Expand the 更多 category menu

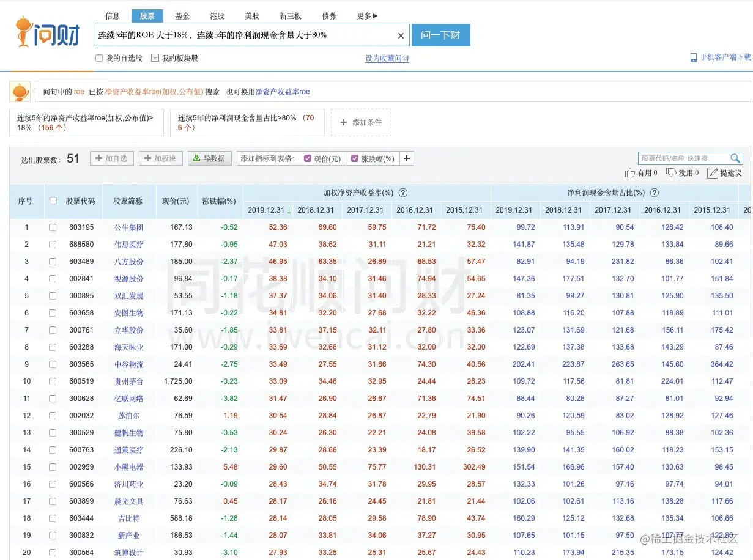(367, 16)
